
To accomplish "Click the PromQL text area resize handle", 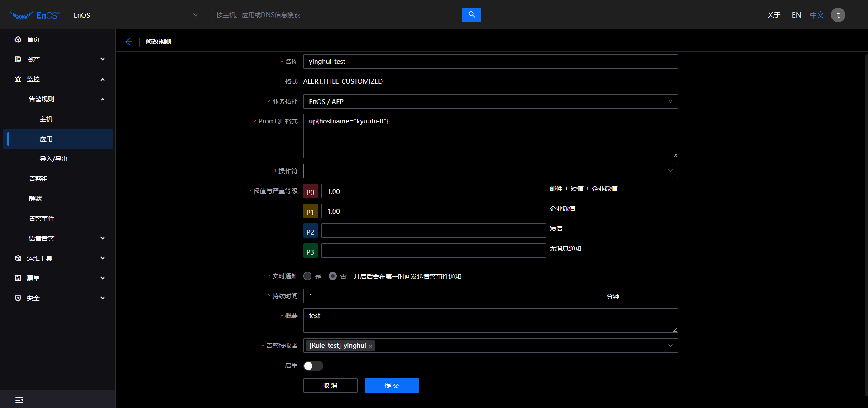I will tap(675, 155).
